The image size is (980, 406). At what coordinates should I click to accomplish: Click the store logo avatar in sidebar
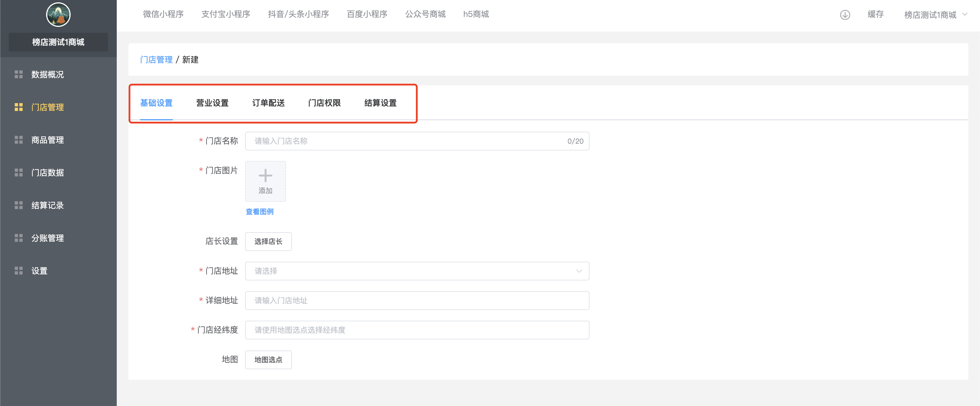(58, 15)
